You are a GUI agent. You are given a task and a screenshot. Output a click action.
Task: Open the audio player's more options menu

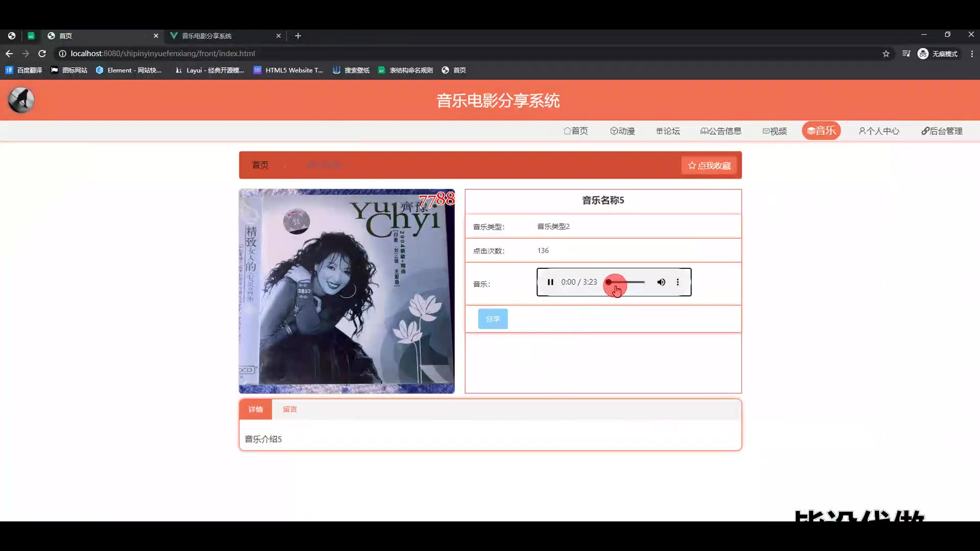coord(678,282)
